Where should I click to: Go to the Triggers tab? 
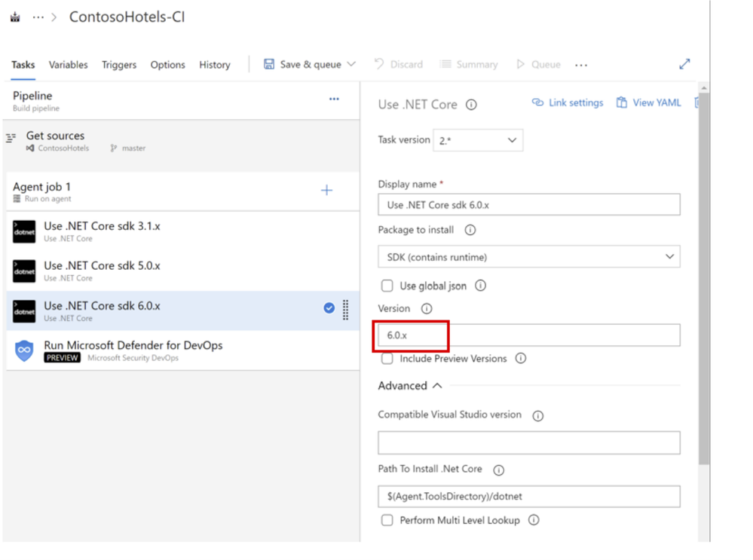[x=119, y=64]
